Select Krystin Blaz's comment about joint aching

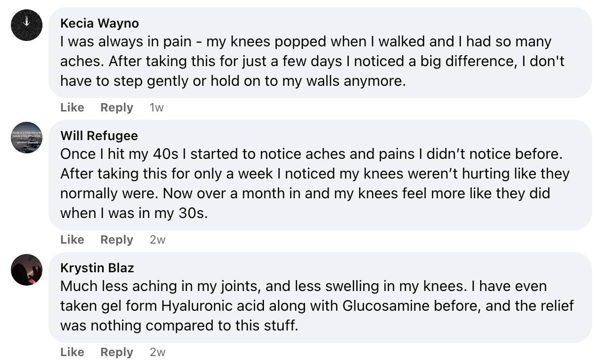[317, 306]
